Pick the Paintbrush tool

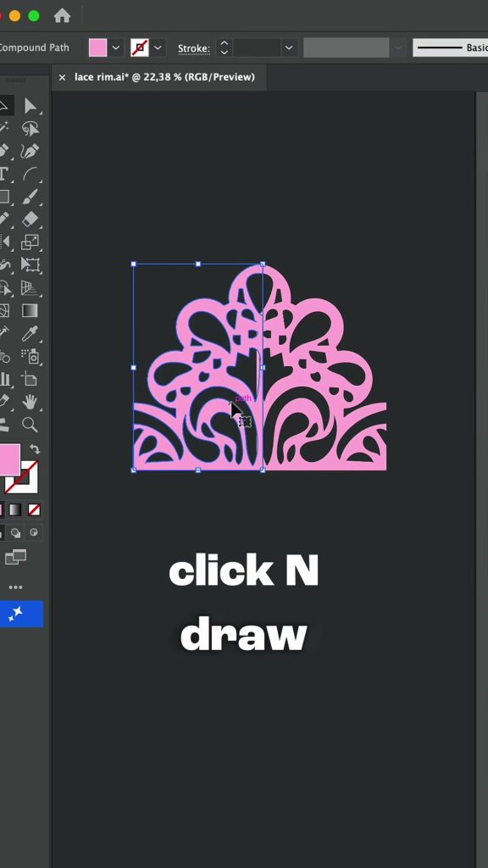[30, 197]
